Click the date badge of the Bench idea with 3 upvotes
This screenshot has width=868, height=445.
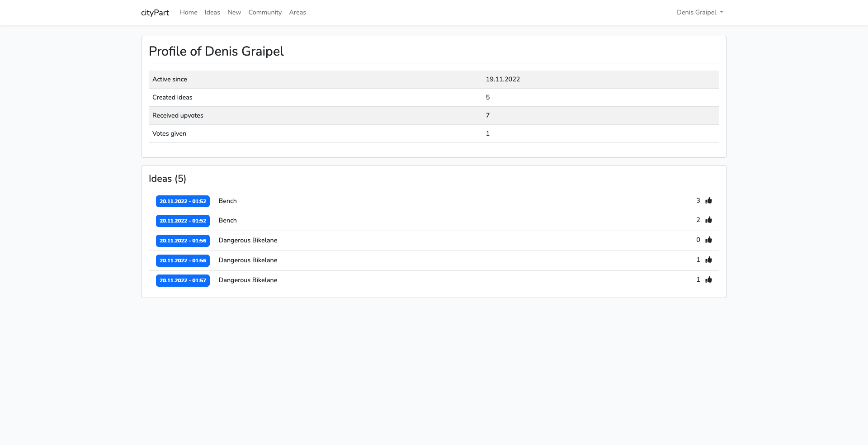tap(183, 201)
